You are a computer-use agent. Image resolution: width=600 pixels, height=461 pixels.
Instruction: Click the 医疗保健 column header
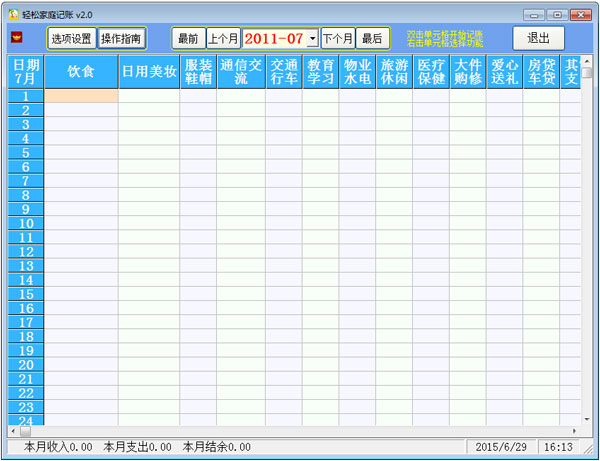point(430,72)
